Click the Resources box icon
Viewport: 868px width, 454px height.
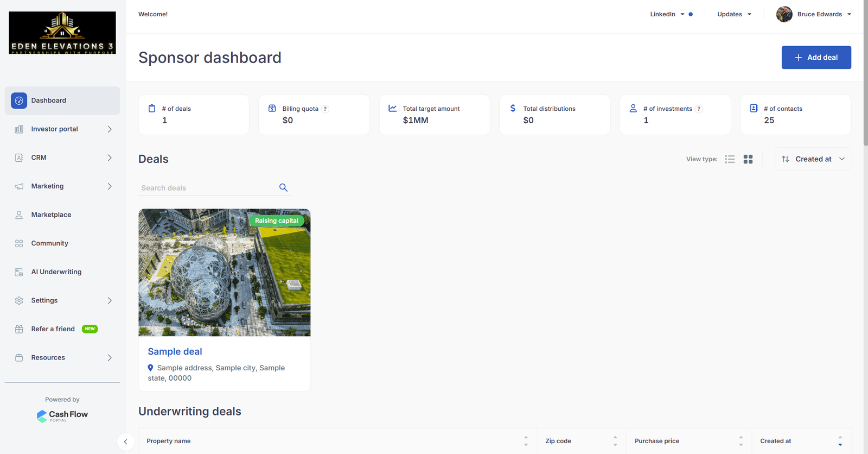pos(19,358)
